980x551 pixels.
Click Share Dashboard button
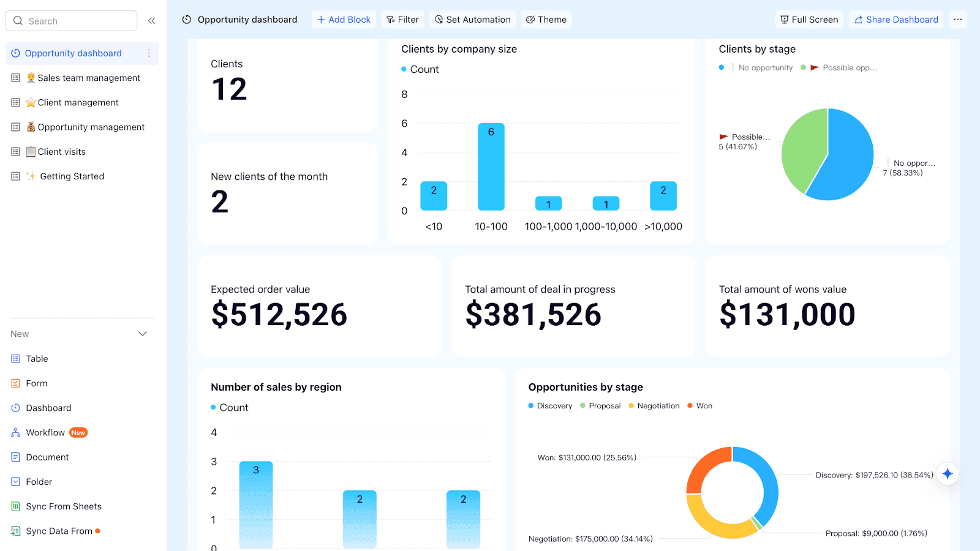[896, 20]
